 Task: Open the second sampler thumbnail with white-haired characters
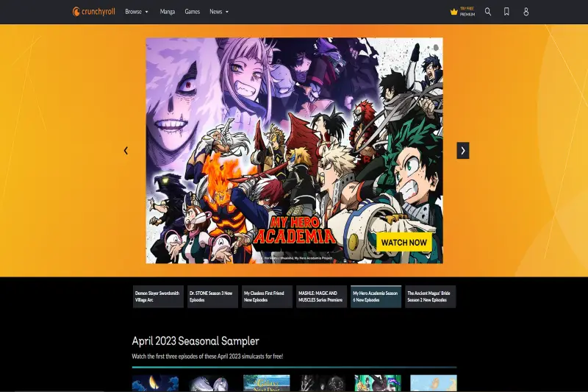click(211, 383)
